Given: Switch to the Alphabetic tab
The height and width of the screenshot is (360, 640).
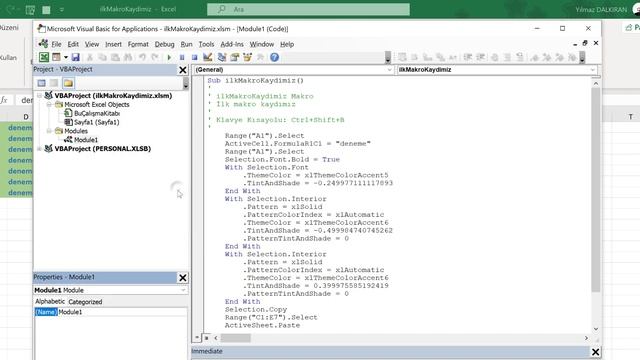Looking at the screenshot, I should [x=50, y=301].
